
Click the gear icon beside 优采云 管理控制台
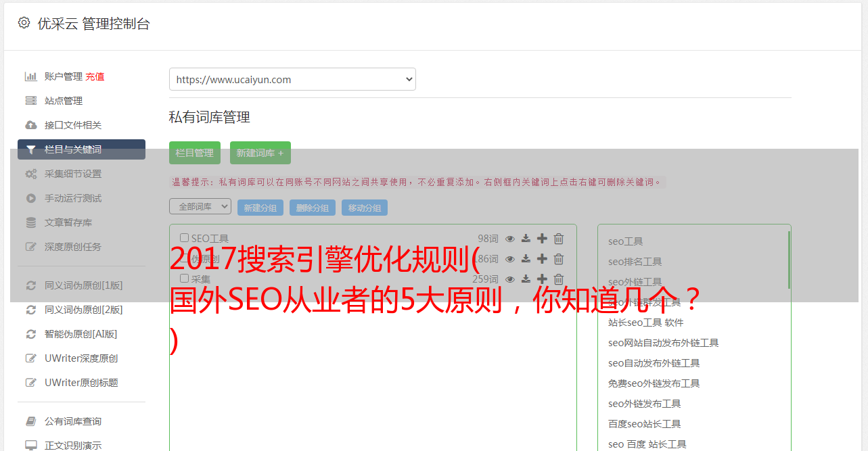24,23
